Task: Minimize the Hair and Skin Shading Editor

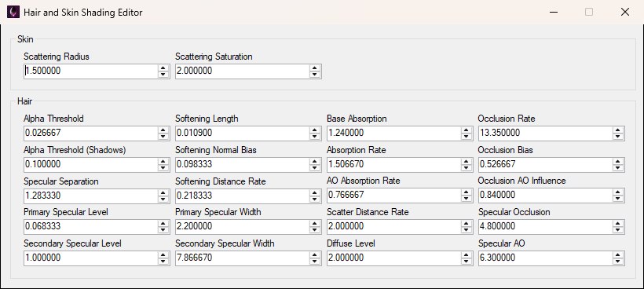Action: (x=553, y=12)
